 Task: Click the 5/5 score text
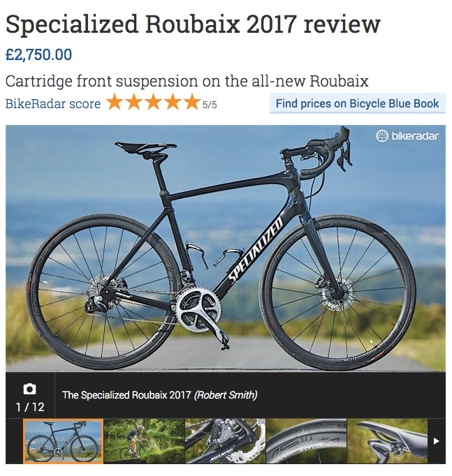tap(210, 105)
